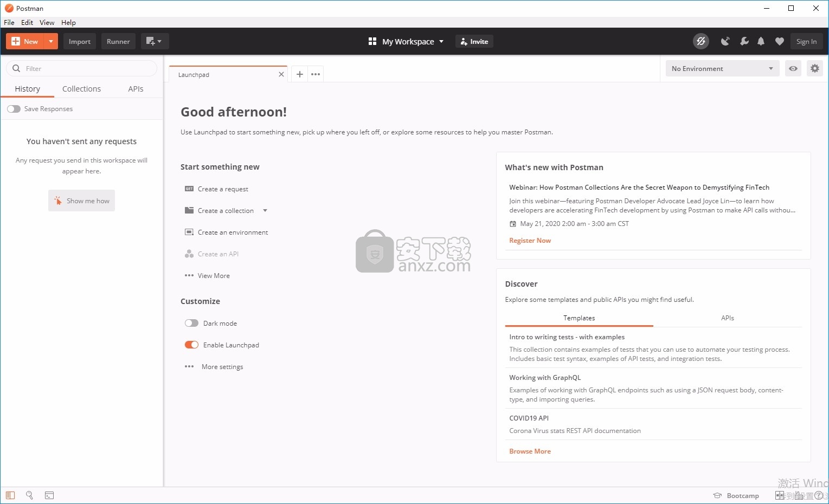Click the Import button
Viewport: 829px width, 504px height.
pyautogui.click(x=80, y=41)
